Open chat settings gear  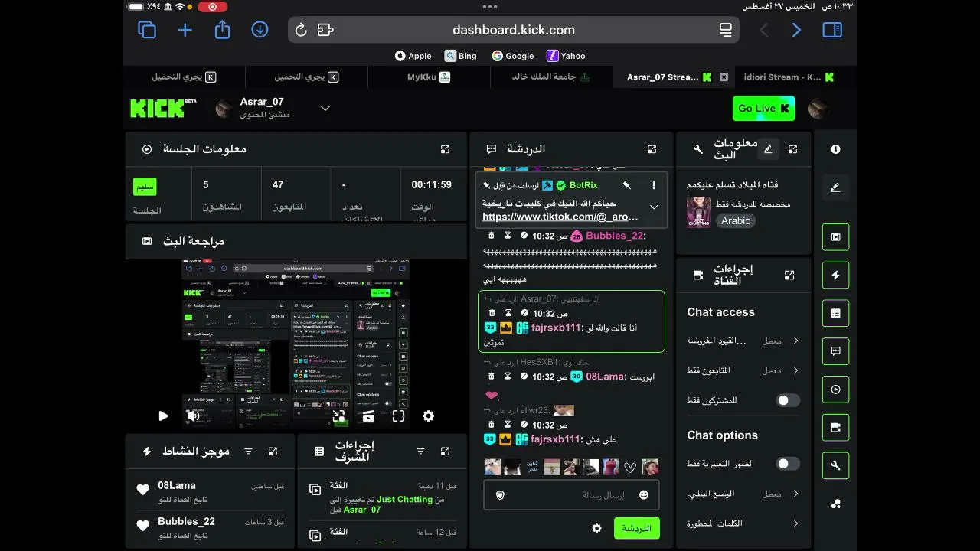coord(597,528)
